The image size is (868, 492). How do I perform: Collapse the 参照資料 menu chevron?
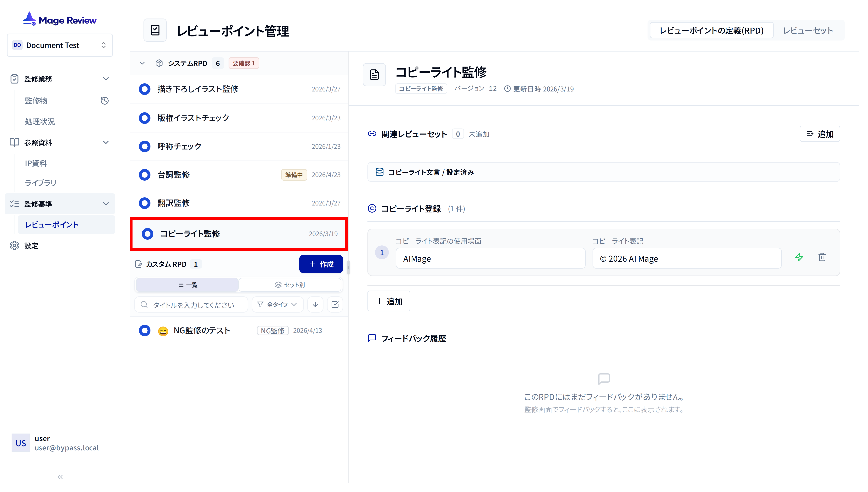[x=106, y=142]
